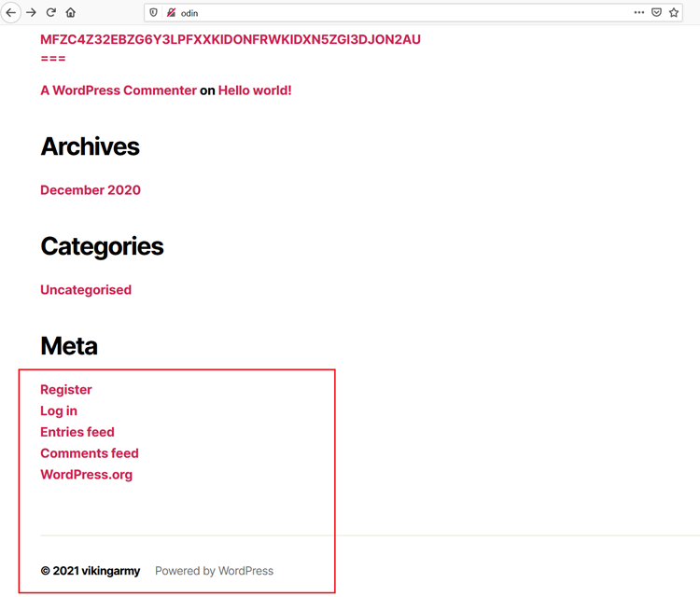This screenshot has width=700, height=597.
Task: Save page to Pocket
Action: (656, 13)
